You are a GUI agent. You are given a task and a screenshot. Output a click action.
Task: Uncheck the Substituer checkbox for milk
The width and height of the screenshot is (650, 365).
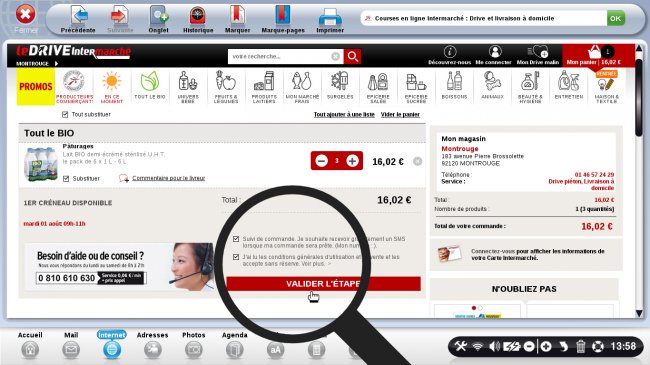pos(66,179)
